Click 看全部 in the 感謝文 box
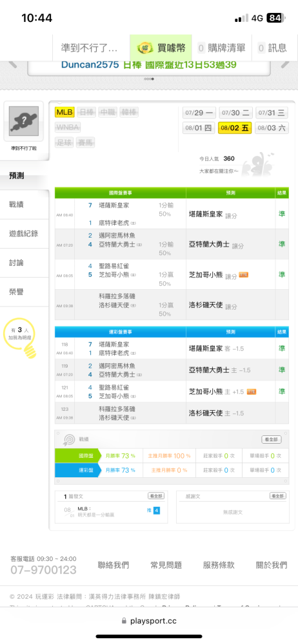This screenshot has width=298, height=644. pos(278,496)
